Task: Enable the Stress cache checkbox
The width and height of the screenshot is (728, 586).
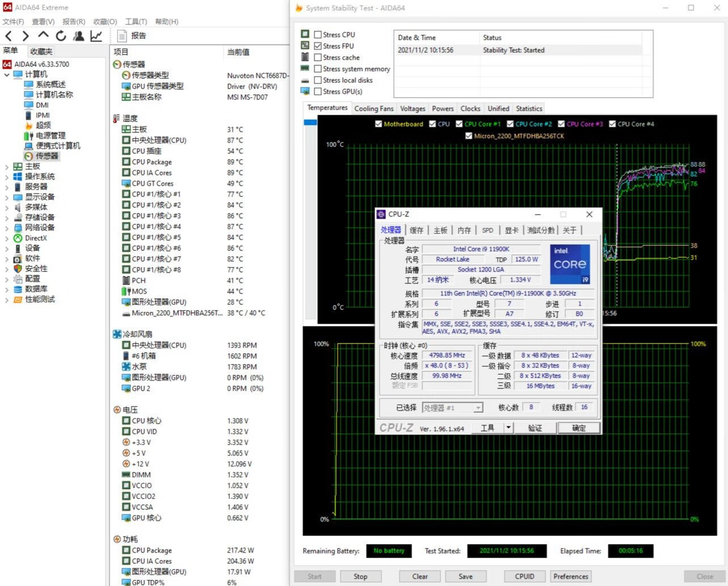Action: click(x=318, y=57)
